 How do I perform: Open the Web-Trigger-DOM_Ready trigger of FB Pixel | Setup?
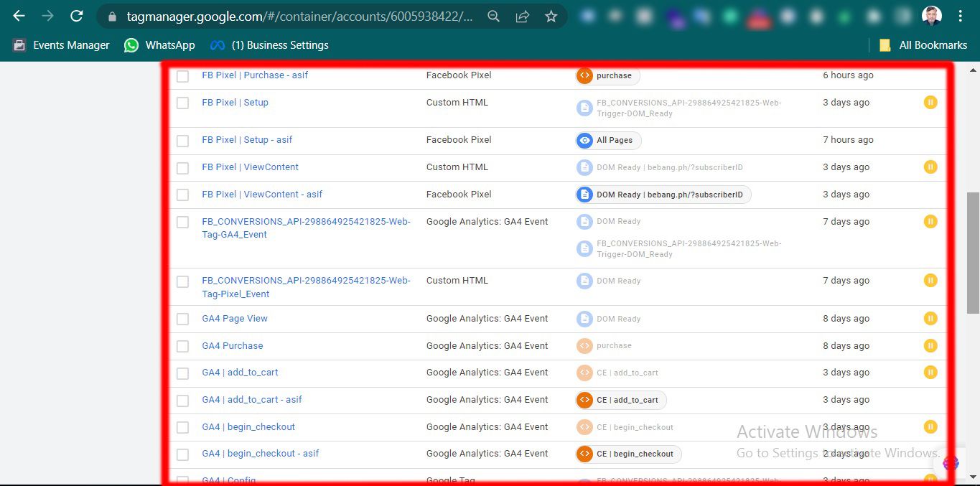[x=679, y=108]
